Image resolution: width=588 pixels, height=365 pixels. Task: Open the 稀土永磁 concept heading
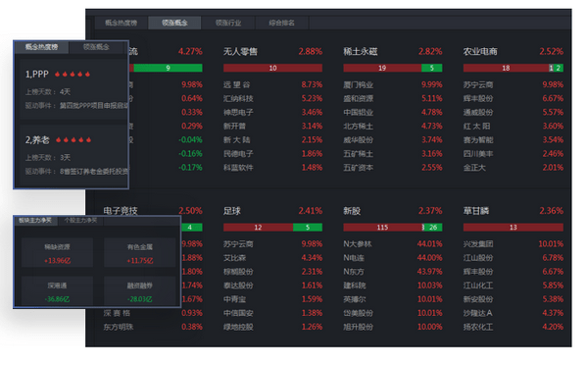tap(360, 51)
